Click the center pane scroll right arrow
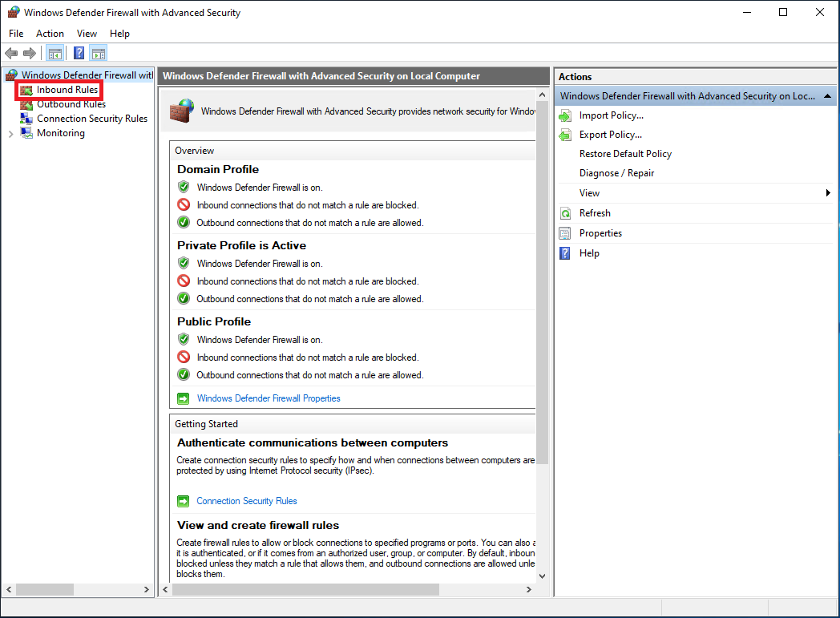Screen dimensions: 840x618 click(x=529, y=590)
